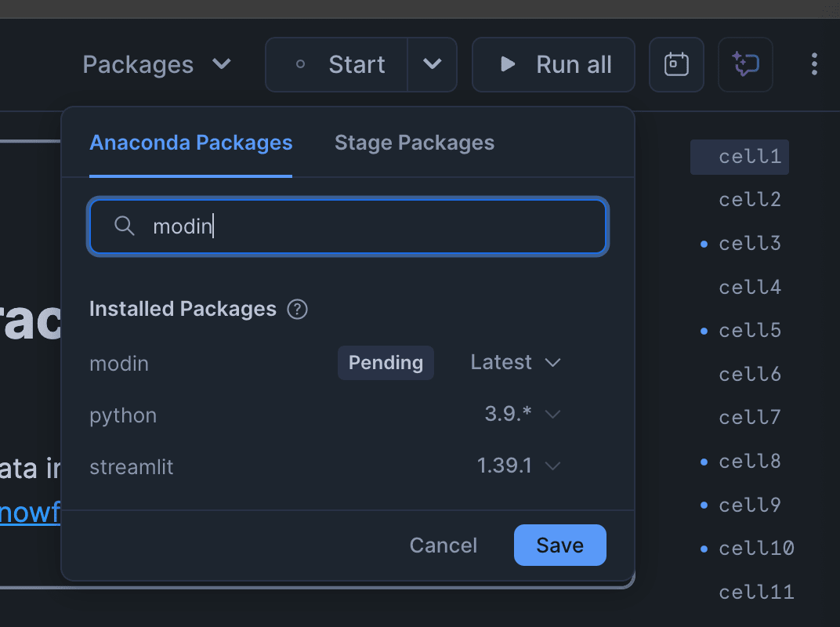Click the package search field containing modin
Image resolution: width=840 pixels, height=627 pixels.
[x=348, y=227]
